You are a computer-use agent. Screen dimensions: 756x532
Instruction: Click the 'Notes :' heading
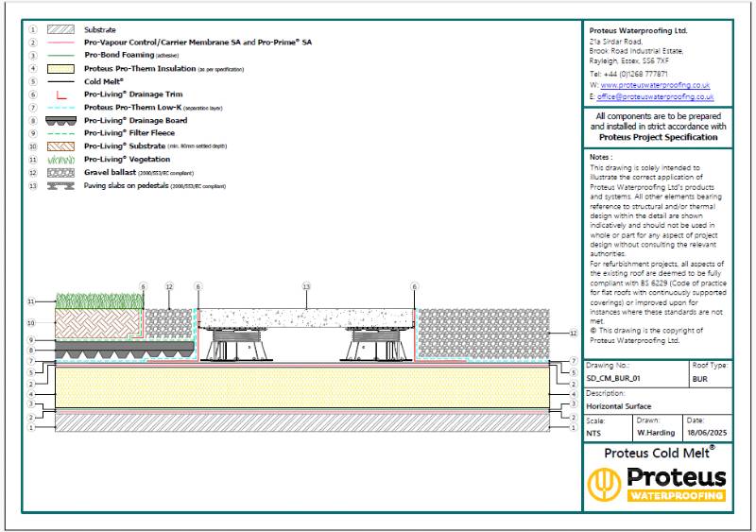click(x=601, y=157)
